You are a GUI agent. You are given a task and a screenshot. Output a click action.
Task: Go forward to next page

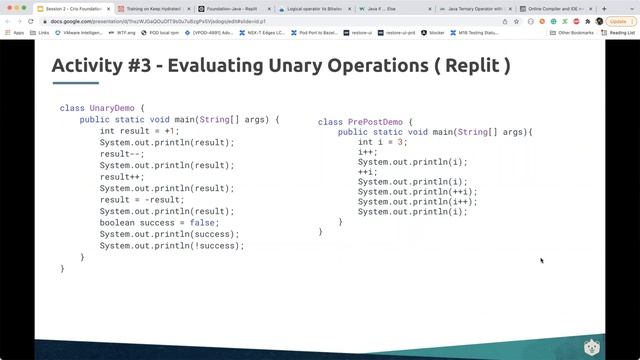[x=19, y=21]
